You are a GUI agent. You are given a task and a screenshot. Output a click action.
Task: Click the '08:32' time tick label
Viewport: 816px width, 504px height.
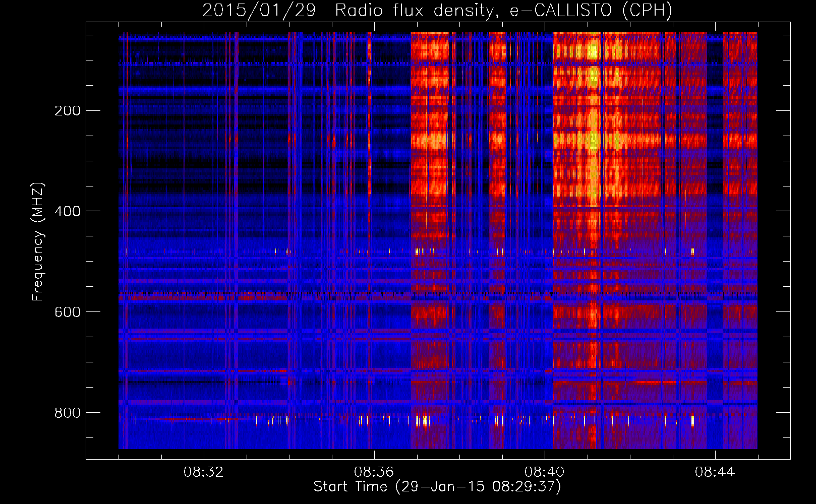coord(204,472)
